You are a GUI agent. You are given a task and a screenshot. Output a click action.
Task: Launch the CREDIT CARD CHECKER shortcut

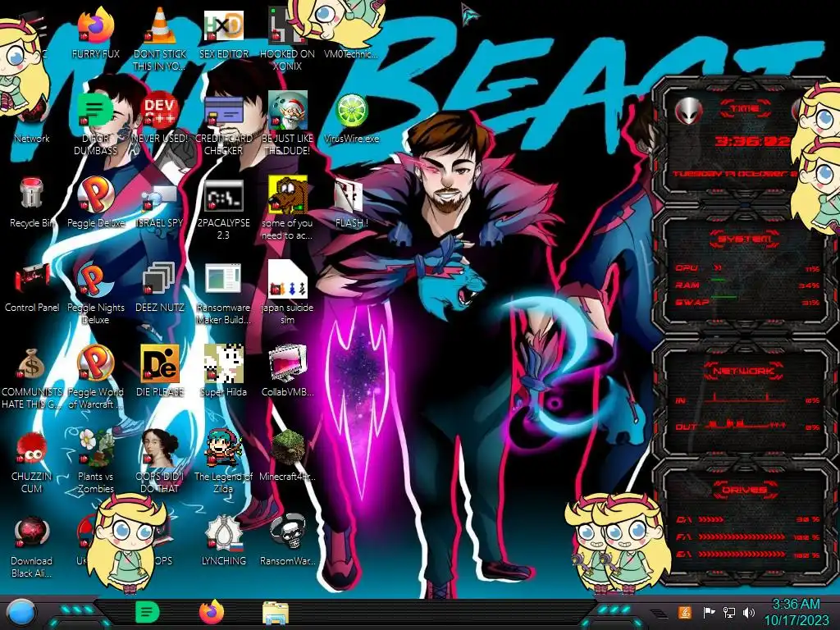(223, 112)
